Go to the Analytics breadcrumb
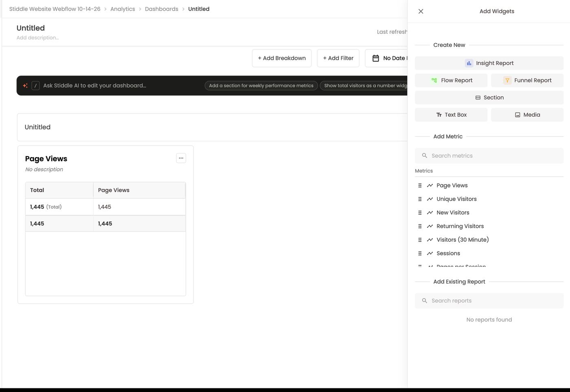 123,9
